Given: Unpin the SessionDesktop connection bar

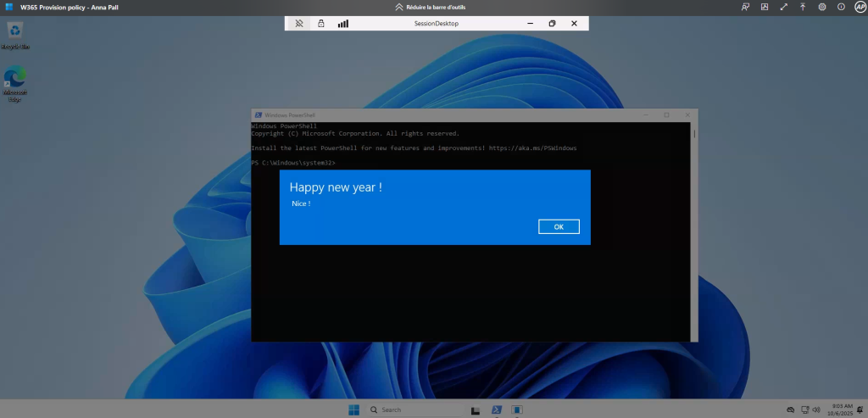Looking at the screenshot, I should [x=299, y=24].
